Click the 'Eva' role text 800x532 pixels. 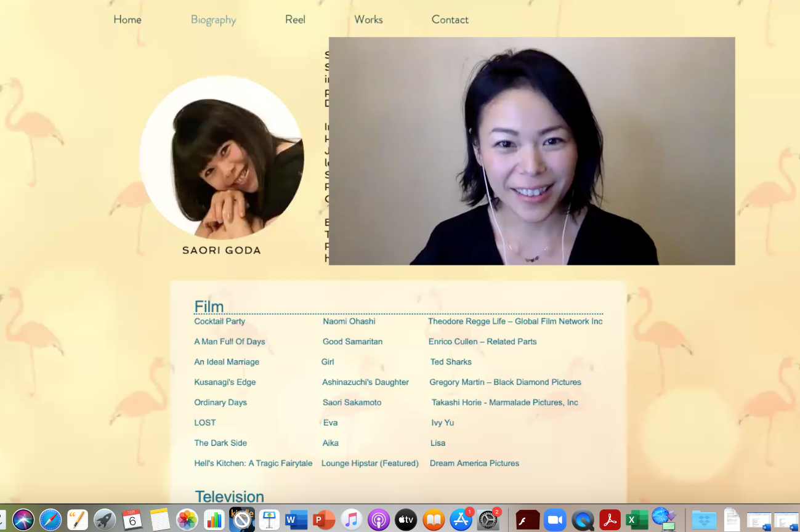click(x=330, y=423)
